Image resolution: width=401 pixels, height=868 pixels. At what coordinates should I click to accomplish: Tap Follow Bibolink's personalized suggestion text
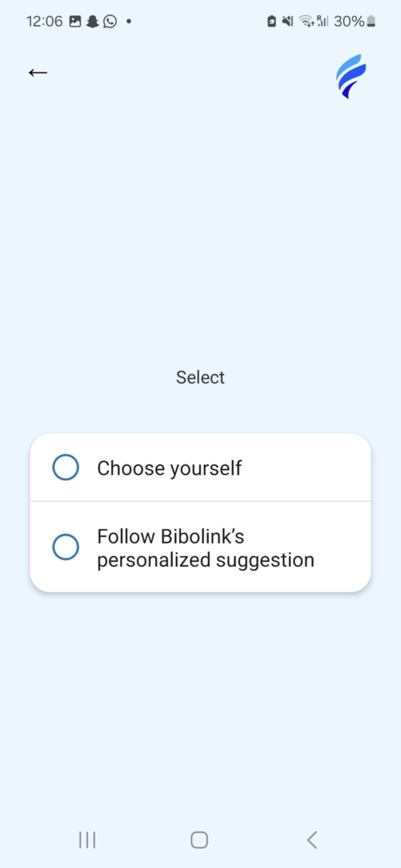(205, 548)
